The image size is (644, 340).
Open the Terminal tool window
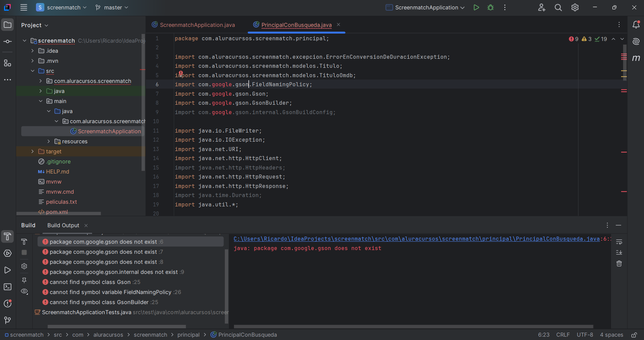point(8,287)
